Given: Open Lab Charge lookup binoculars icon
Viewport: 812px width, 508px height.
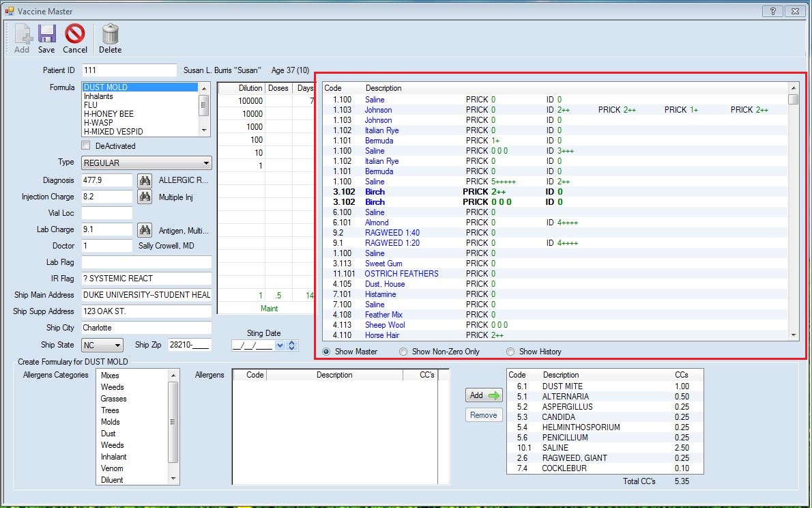Looking at the screenshot, I should point(145,229).
